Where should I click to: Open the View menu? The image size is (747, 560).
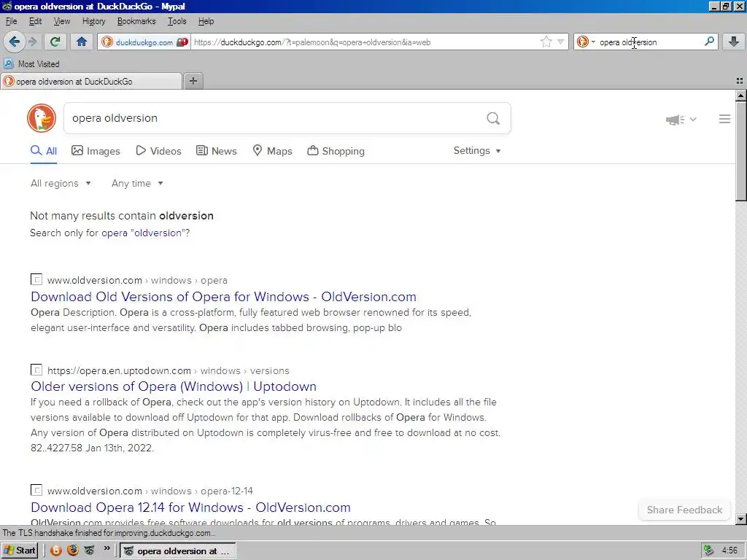(62, 21)
